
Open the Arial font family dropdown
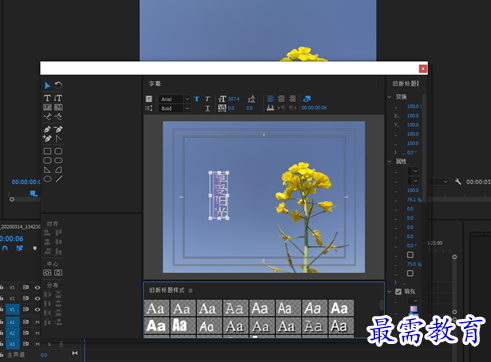174,99
